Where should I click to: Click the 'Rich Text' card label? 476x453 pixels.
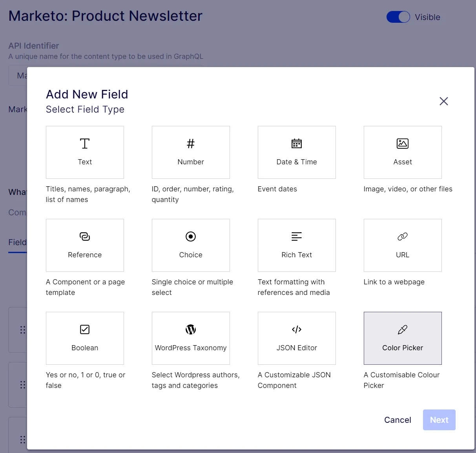297,255
